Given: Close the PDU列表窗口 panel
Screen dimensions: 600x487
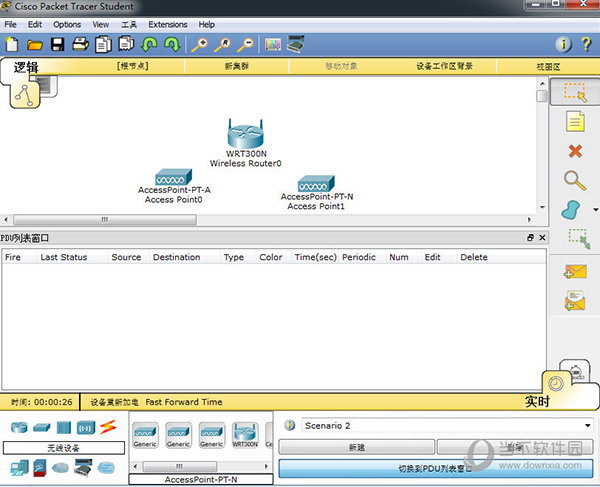Looking at the screenshot, I should 542,238.
